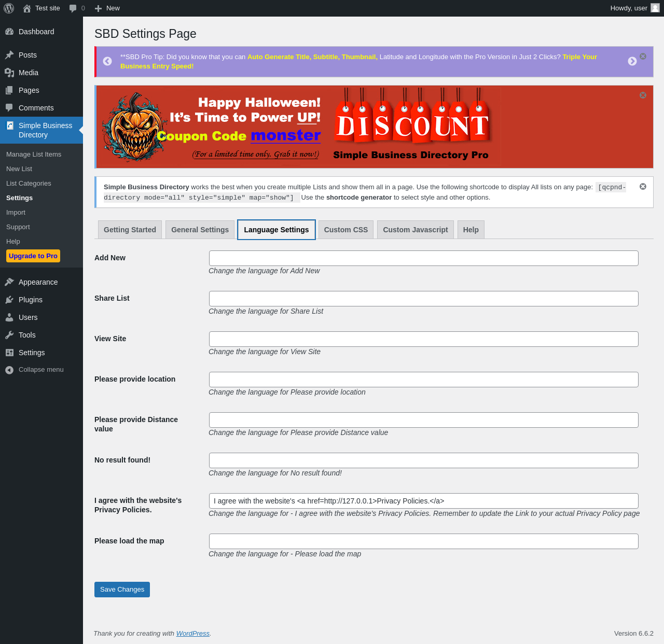The image size is (664, 644).
Task: Open the WordPress footer link
Action: click(x=193, y=634)
